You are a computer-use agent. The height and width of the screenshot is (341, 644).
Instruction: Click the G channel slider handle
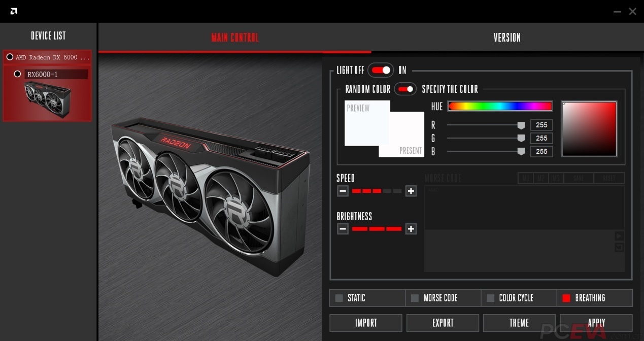tap(521, 138)
